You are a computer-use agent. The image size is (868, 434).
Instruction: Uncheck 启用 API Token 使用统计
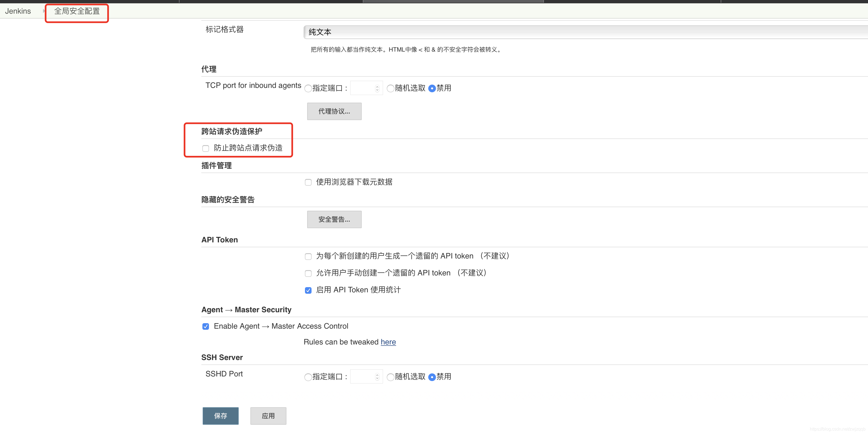pos(308,290)
